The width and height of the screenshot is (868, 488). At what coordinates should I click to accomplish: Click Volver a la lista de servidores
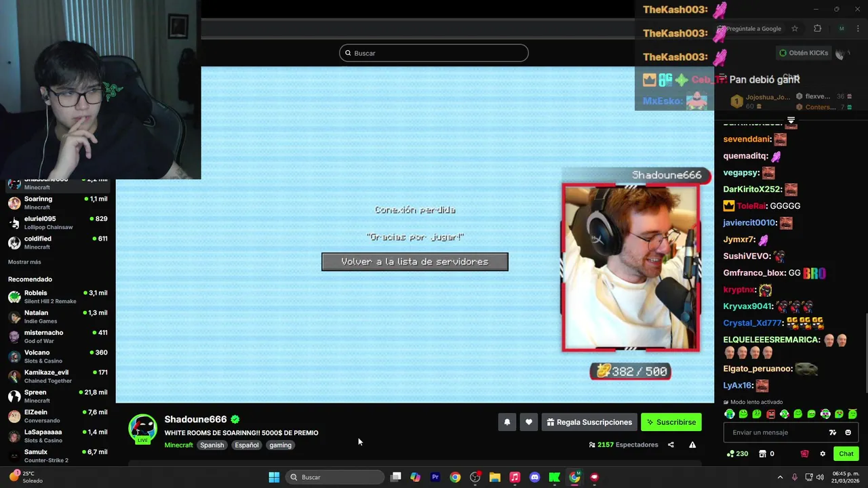pos(415,262)
